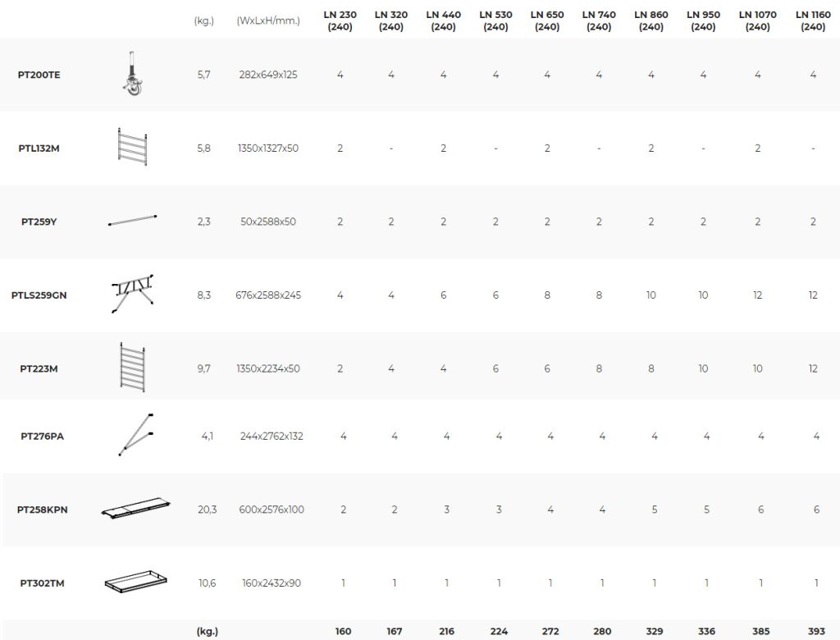Click the PT200TE product code
The width and height of the screenshot is (840, 640).
click(39, 75)
